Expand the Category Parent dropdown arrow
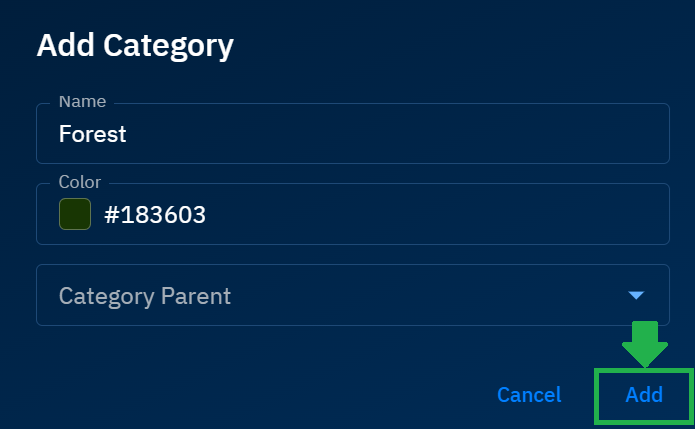The height and width of the screenshot is (429, 695). coord(635,295)
